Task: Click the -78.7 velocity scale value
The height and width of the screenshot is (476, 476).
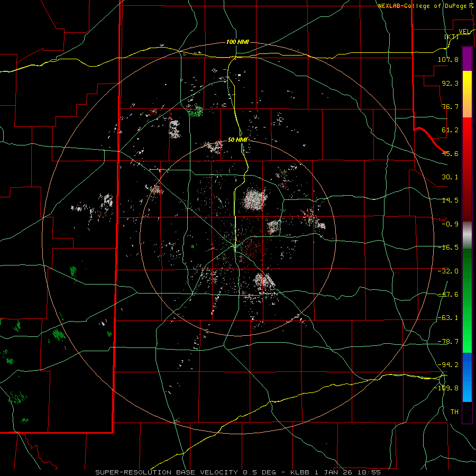Action: pyautogui.click(x=448, y=342)
